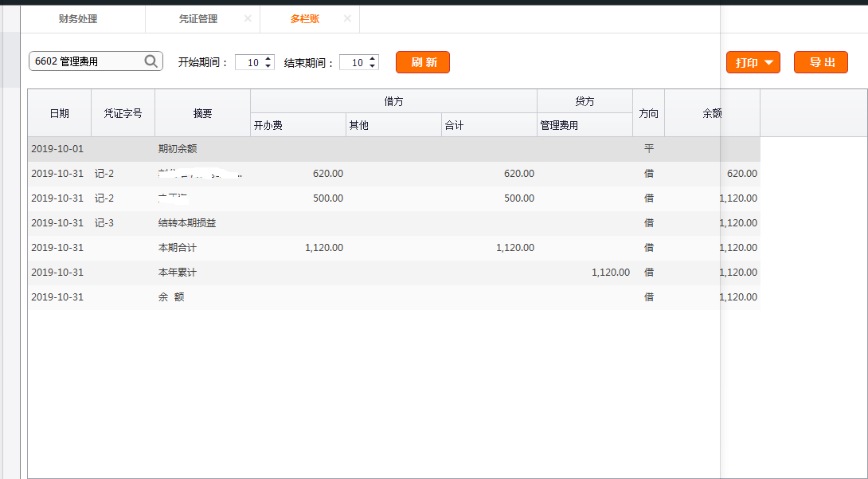Click the 开始期间 number field
The image size is (868, 479).
point(251,62)
